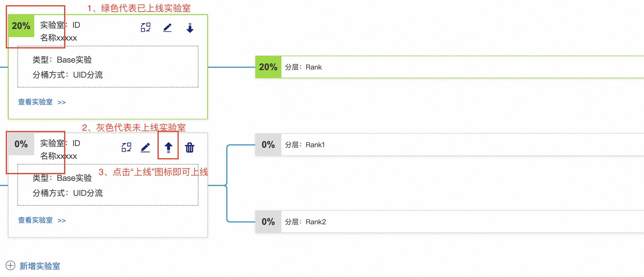This screenshot has height=277, width=644.
Task: Select the 分层：Rank1 layer bar
Action: coord(450,145)
